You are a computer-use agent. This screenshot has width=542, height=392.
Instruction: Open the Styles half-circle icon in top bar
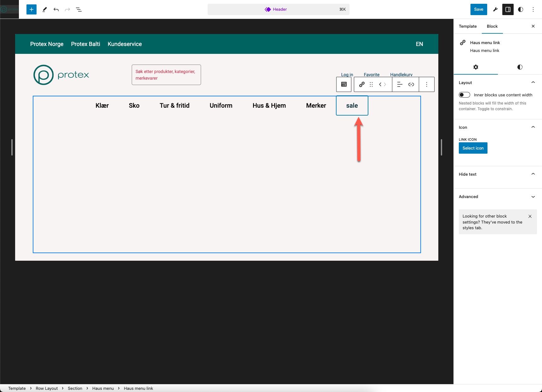[x=521, y=9]
